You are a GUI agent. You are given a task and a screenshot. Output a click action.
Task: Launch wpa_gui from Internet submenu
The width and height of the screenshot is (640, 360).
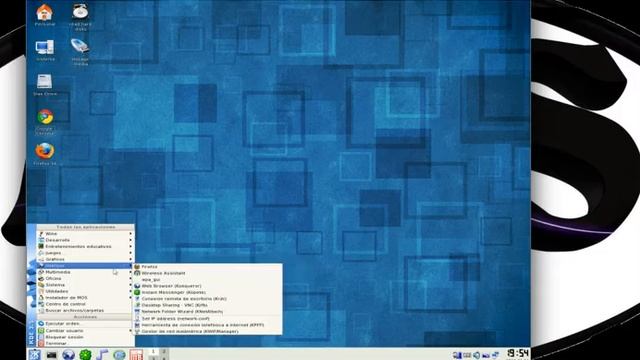(208, 280)
